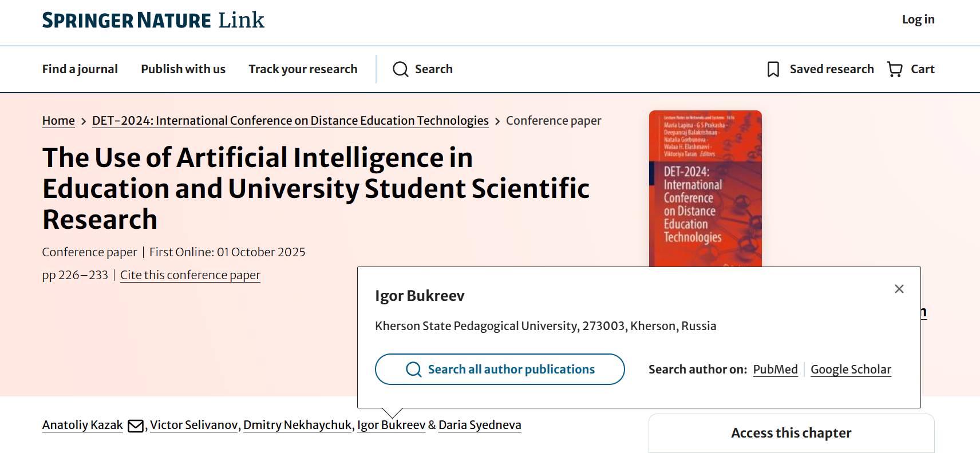This screenshot has width=980, height=453.
Task: Click the shopping cart icon
Action: (x=895, y=69)
